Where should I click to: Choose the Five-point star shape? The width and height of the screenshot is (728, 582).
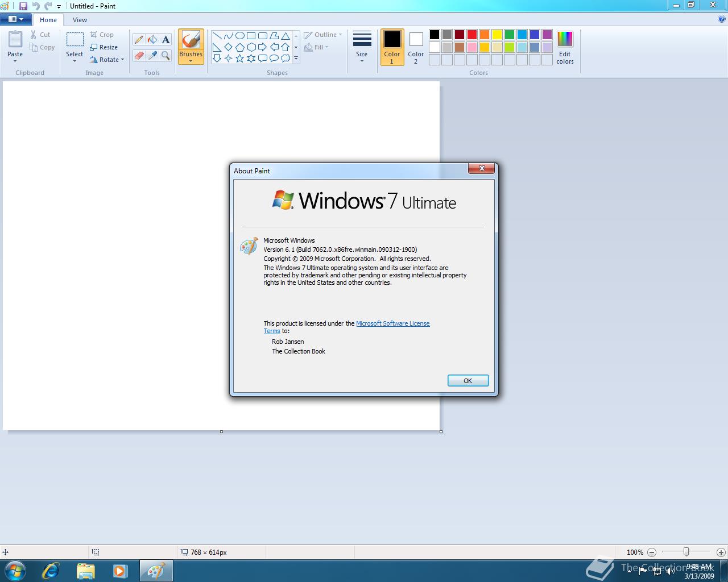click(239, 58)
